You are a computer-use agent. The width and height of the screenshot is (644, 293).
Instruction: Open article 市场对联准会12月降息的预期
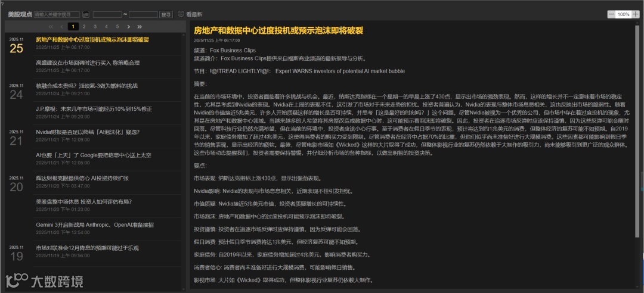pyautogui.click(x=88, y=248)
